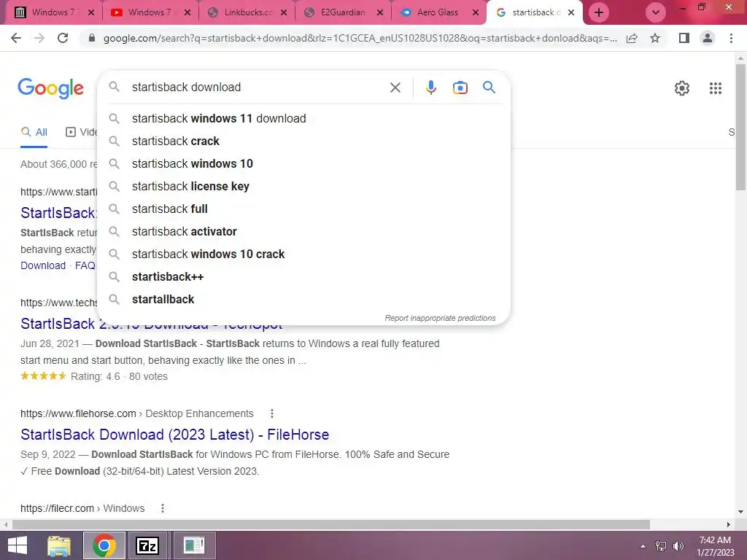Clear the search box text
The image size is (747, 560).
coord(395,87)
